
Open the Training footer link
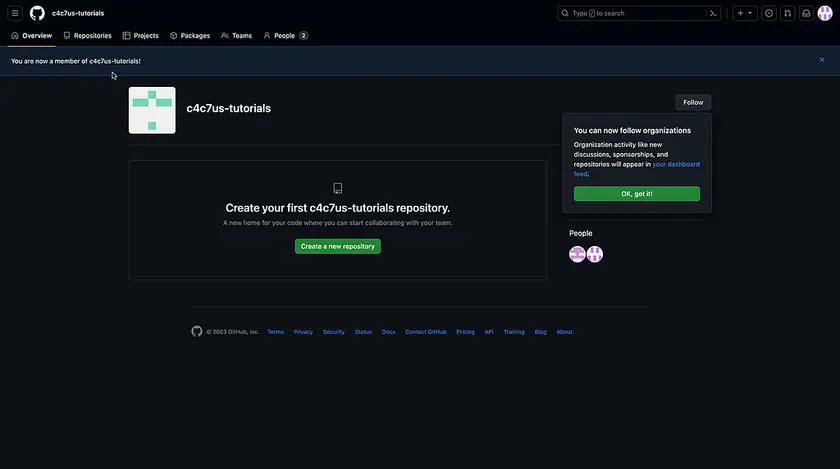pyautogui.click(x=514, y=332)
